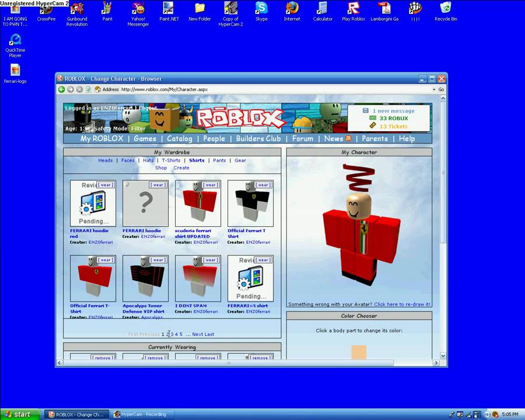Click the News RSS feed icon

348,138
